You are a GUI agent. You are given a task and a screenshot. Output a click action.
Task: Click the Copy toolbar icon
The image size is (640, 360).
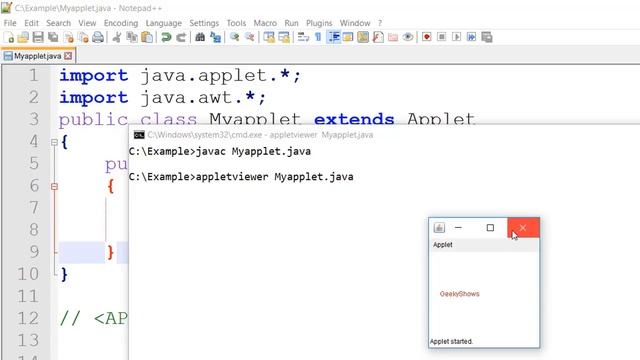click(132, 38)
